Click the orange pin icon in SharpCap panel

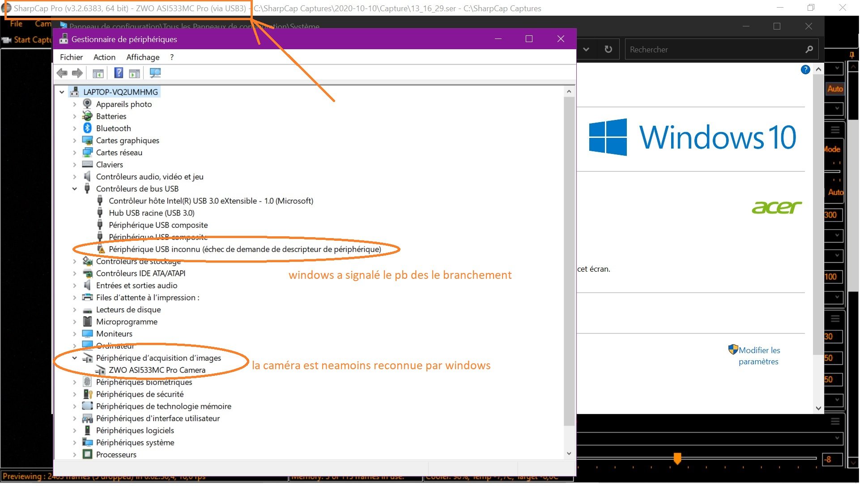pos(852,55)
